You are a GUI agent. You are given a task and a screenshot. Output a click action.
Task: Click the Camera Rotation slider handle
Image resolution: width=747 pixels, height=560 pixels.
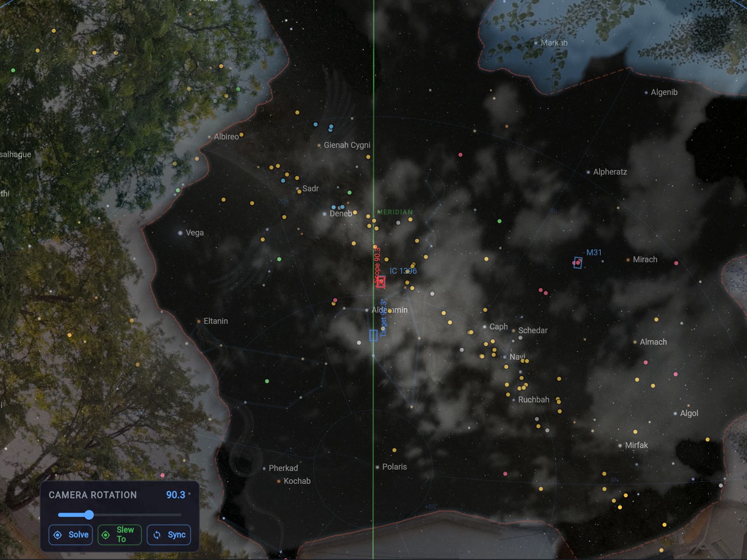pyautogui.click(x=89, y=515)
